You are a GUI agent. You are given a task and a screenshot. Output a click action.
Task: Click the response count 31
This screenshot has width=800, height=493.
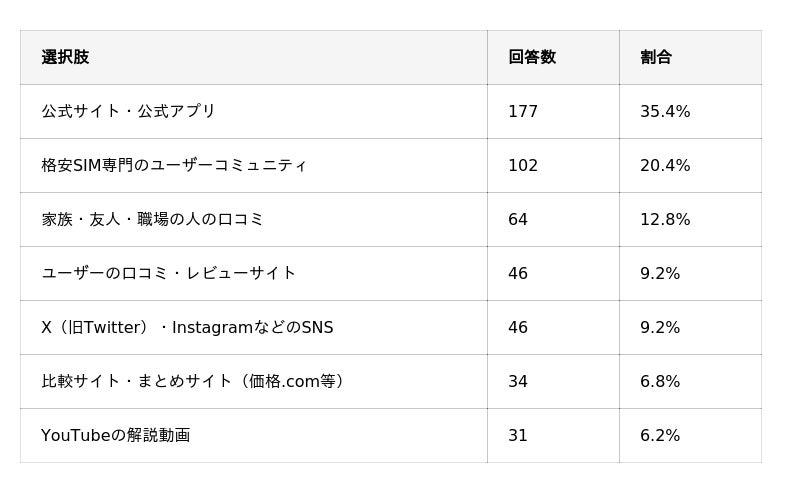click(x=518, y=436)
